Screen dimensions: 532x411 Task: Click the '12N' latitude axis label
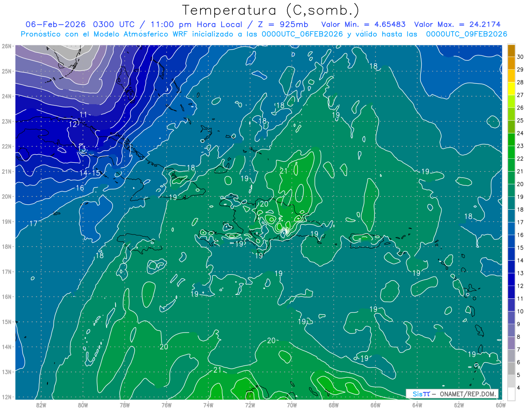6,397
